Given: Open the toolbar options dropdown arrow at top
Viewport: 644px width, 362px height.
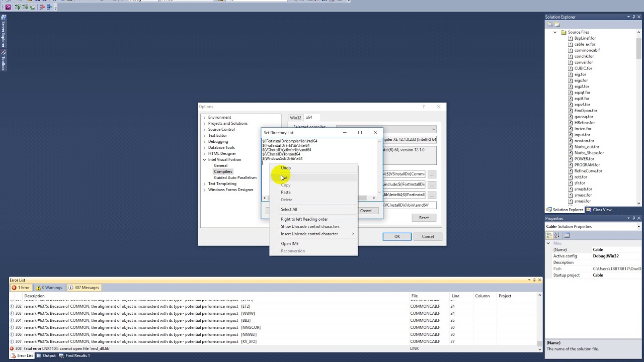Looking at the screenshot, I should tap(56, 8).
